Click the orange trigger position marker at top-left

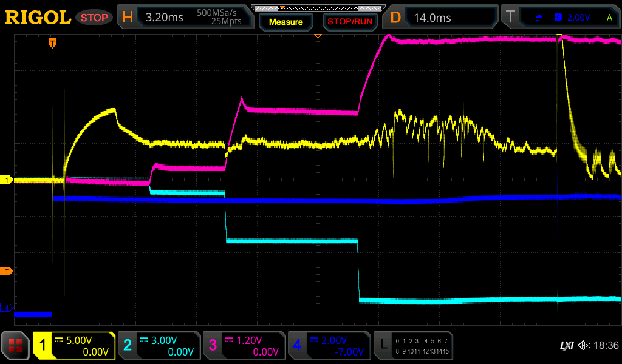[x=53, y=43]
